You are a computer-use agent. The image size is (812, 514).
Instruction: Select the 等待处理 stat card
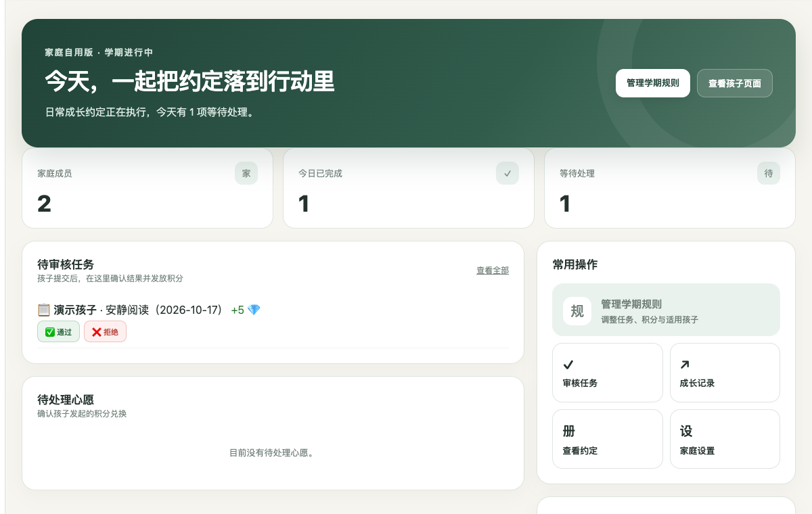(670, 188)
